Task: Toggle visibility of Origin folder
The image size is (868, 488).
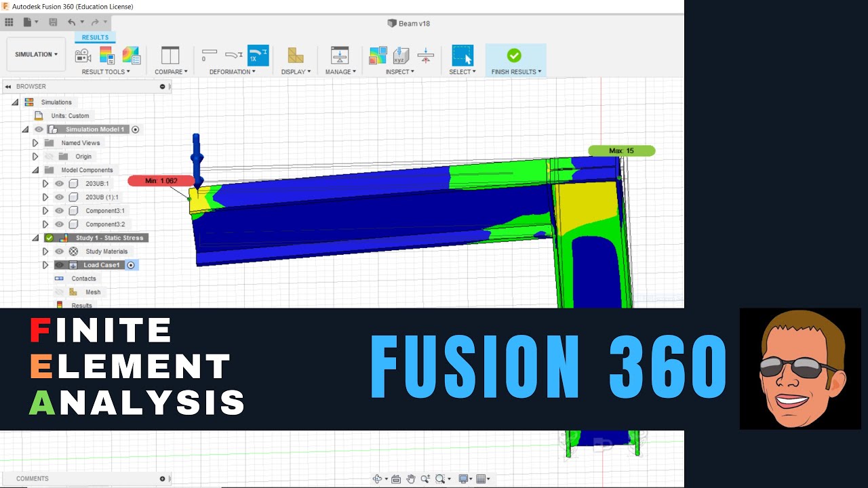Action: pos(49,157)
